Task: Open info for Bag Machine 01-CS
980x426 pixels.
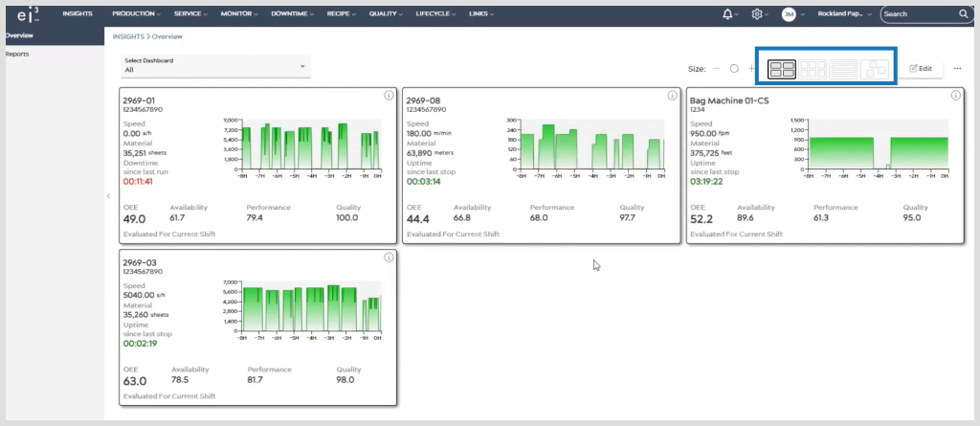Action: point(956,96)
